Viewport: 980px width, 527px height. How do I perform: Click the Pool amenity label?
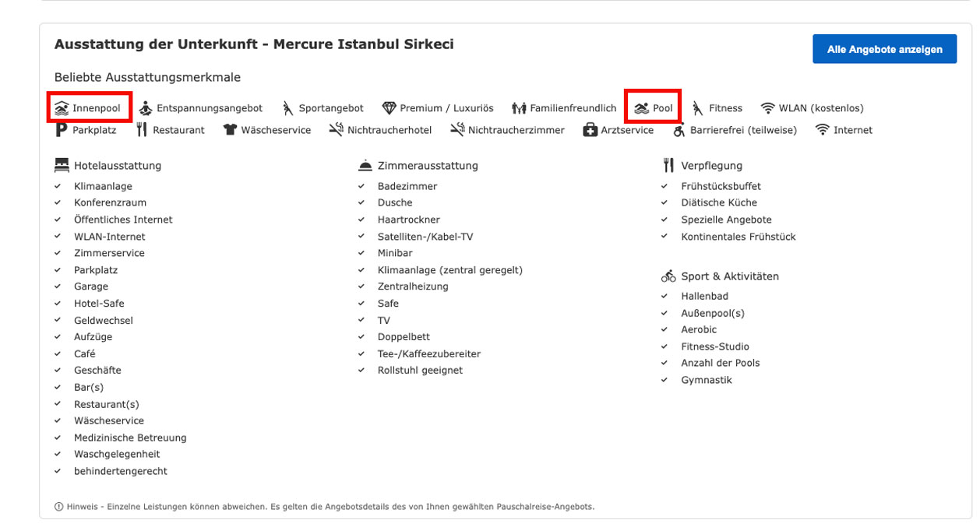(663, 108)
